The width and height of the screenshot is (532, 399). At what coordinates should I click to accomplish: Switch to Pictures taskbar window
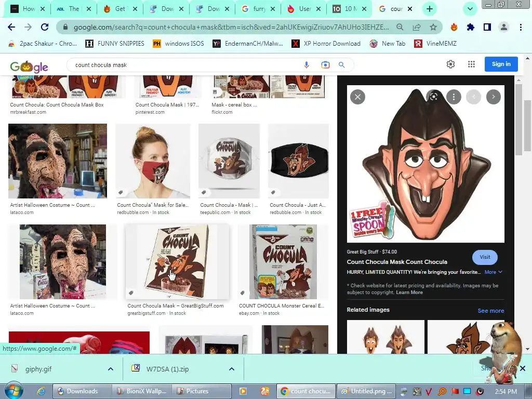202,391
